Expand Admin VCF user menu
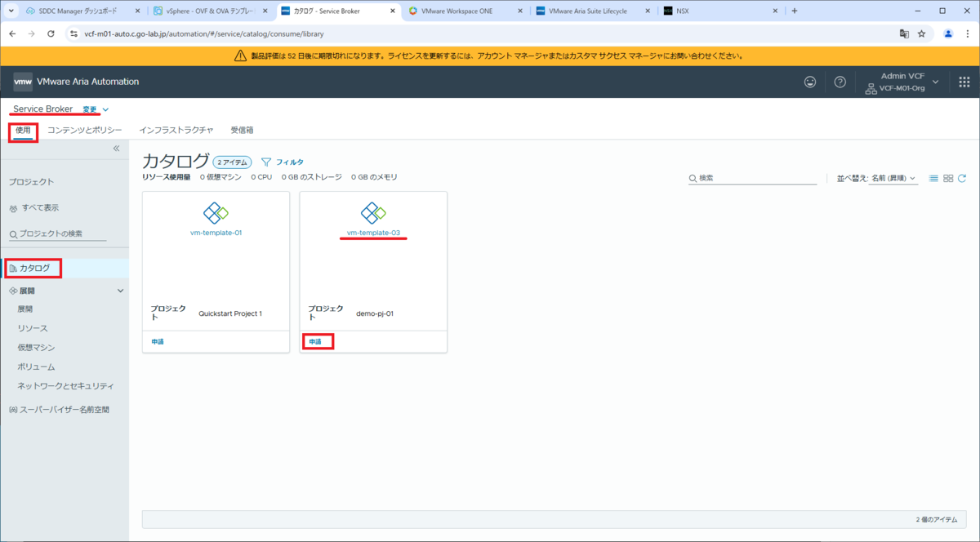This screenshot has width=980, height=542. [x=935, y=82]
